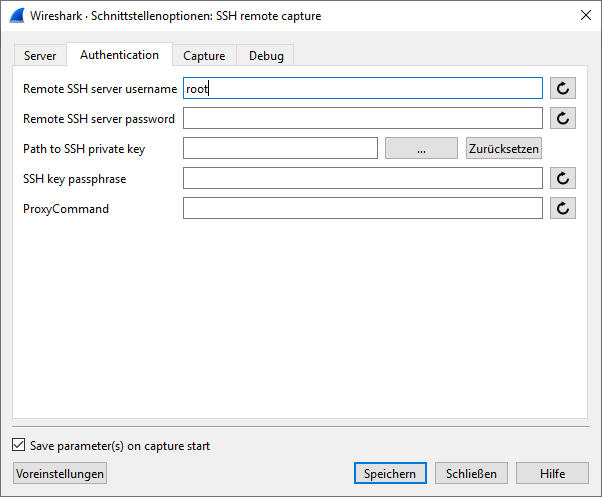Reset the SSH server password field

[x=564, y=119]
